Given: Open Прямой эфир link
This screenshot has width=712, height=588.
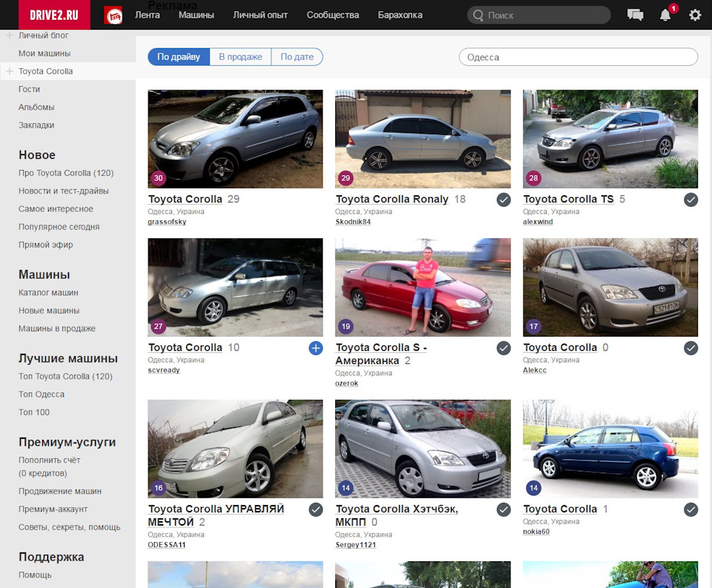Looking at the screenshot, I should pyautogui.click(x=45, y=245).
